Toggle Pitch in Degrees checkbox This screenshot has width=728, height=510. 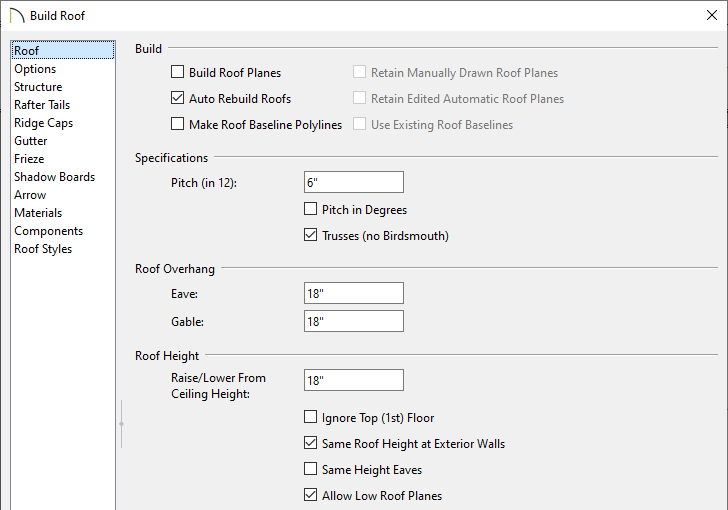311,209
